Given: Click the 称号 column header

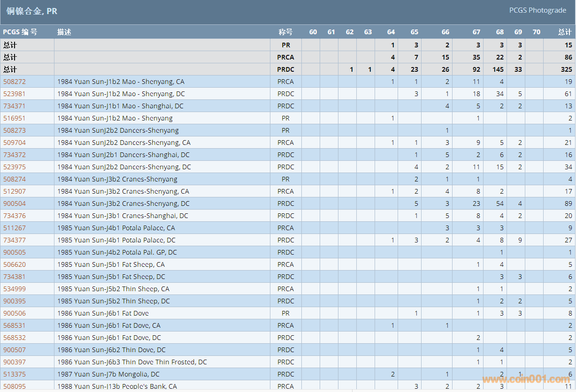Looking at the screenshot, I should click(x=285, y=32).
